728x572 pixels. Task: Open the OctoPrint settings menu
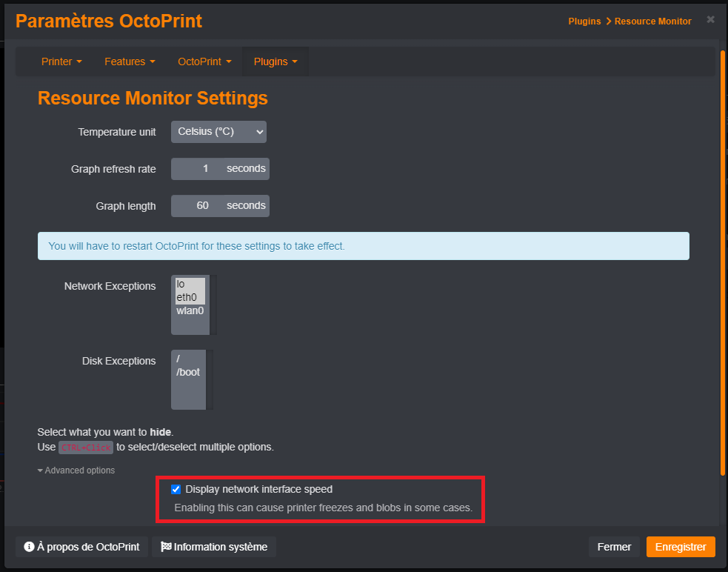204,61
